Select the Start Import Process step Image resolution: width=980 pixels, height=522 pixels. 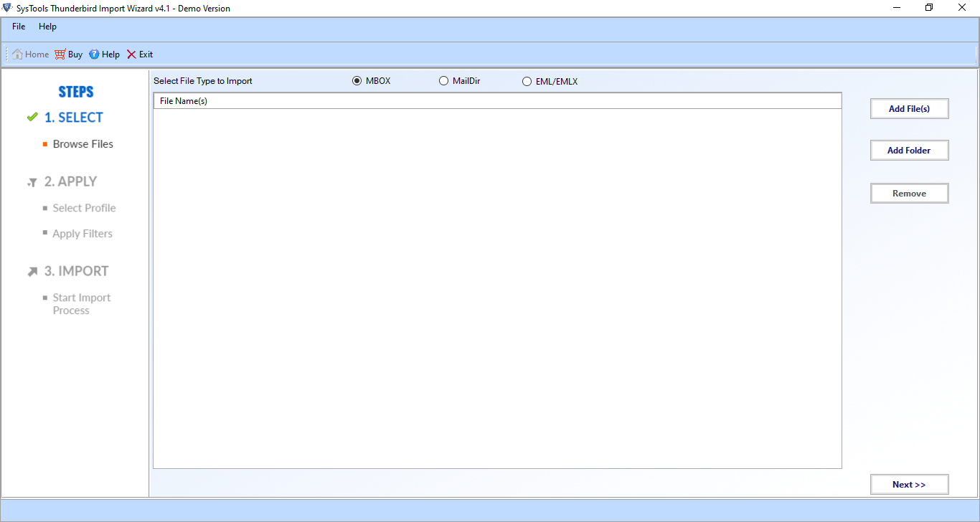click(x=82, y=304)
